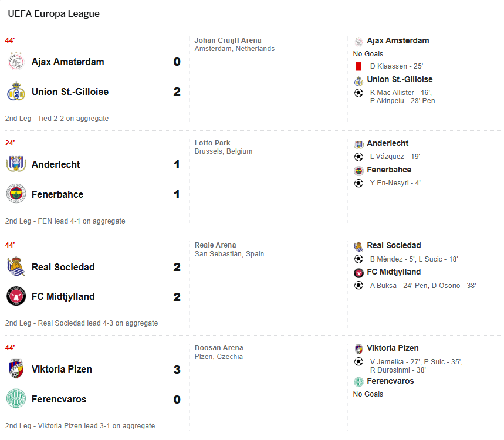Click the large Viktoria Plzen crest
The height and width of the screenshot is (440, 504).
click(x=16, y=368)
